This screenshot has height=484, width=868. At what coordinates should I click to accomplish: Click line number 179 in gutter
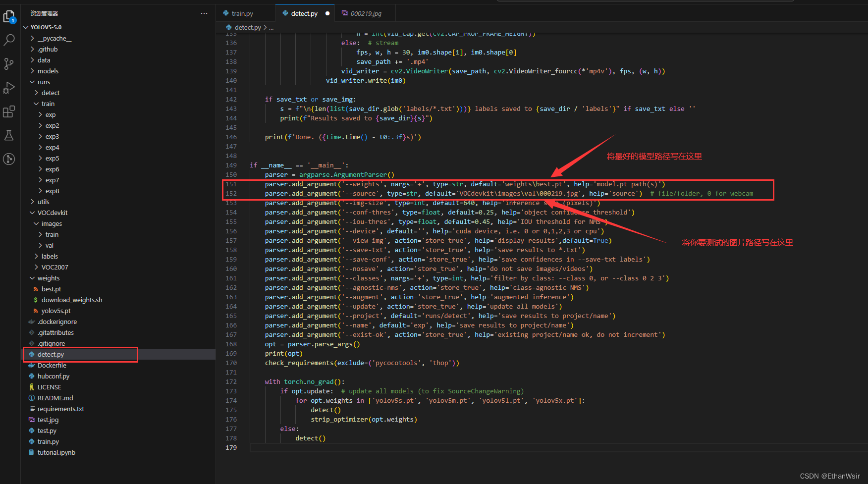coord(231,447)
